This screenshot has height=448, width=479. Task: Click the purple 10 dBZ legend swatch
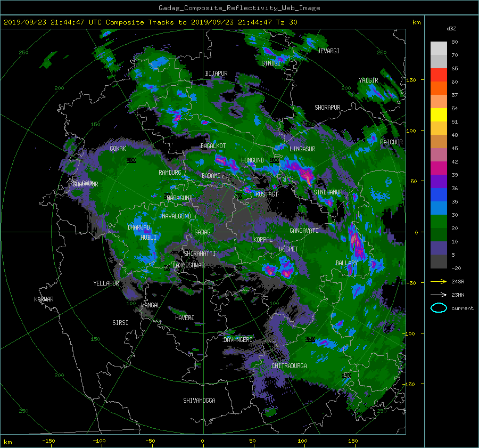click(439, 248)
